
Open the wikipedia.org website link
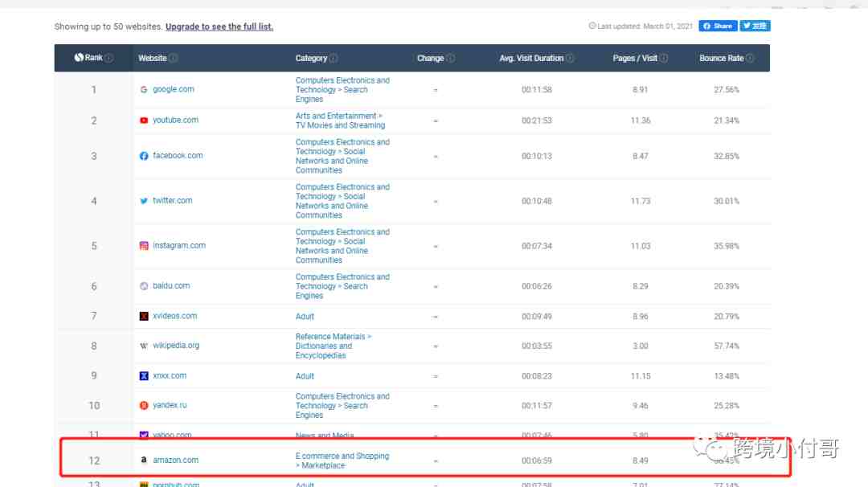176,346
